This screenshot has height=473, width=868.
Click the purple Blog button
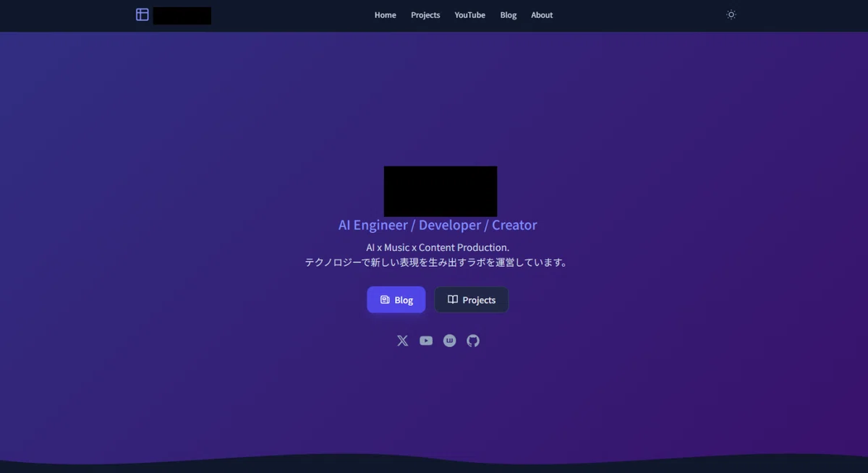click(x=396, y=299)
